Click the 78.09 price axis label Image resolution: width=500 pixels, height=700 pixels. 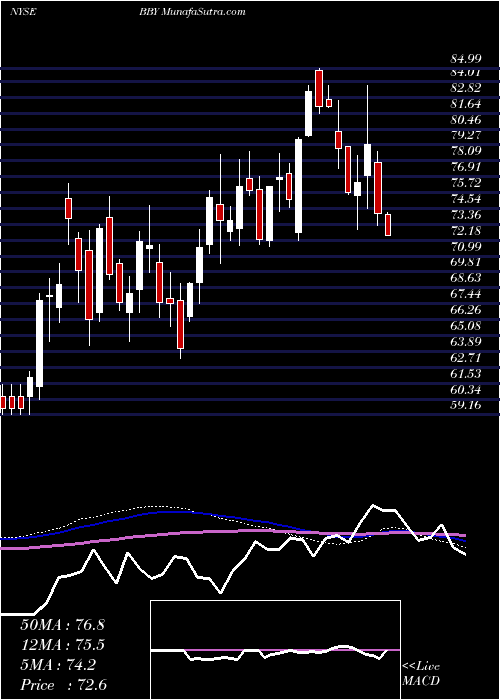point(465,151)
